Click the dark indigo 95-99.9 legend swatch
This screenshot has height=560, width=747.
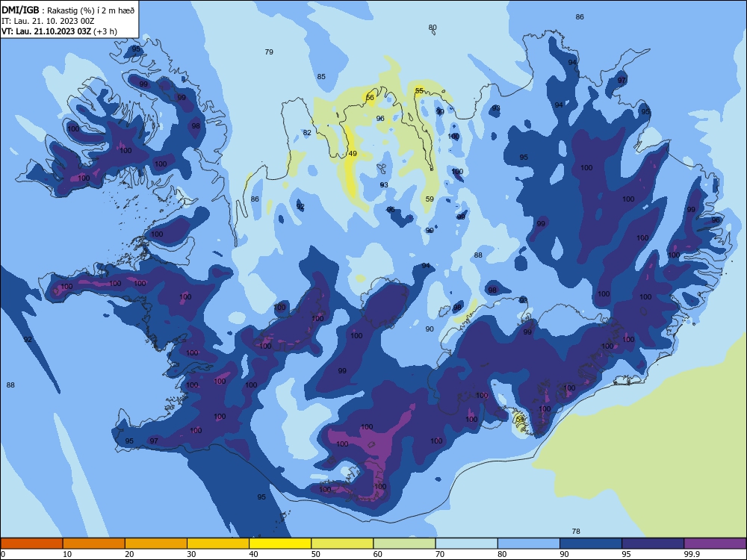tap(653, 544)
